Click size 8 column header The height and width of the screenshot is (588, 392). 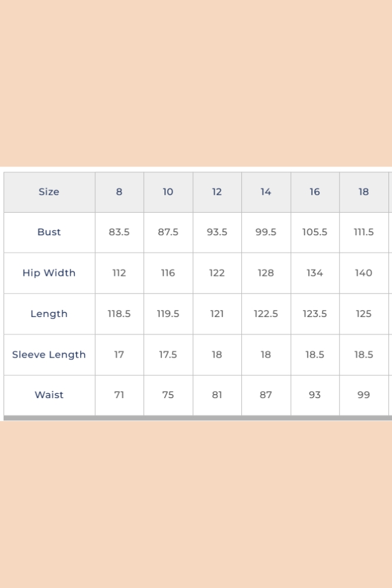pos(119,192)
